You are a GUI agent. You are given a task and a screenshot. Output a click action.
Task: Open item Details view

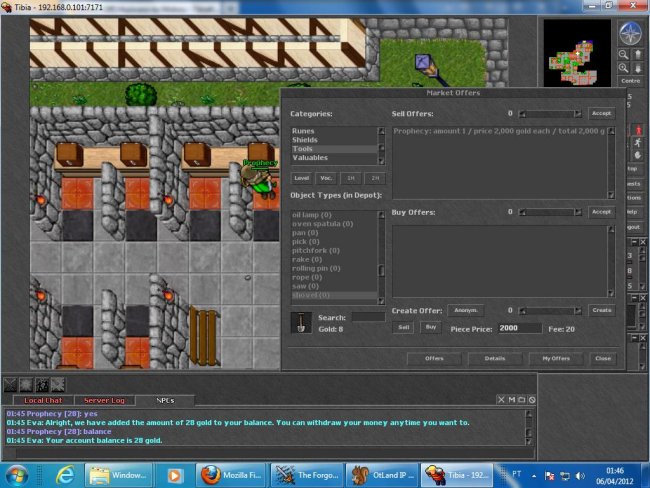click(x=495, y=359)
